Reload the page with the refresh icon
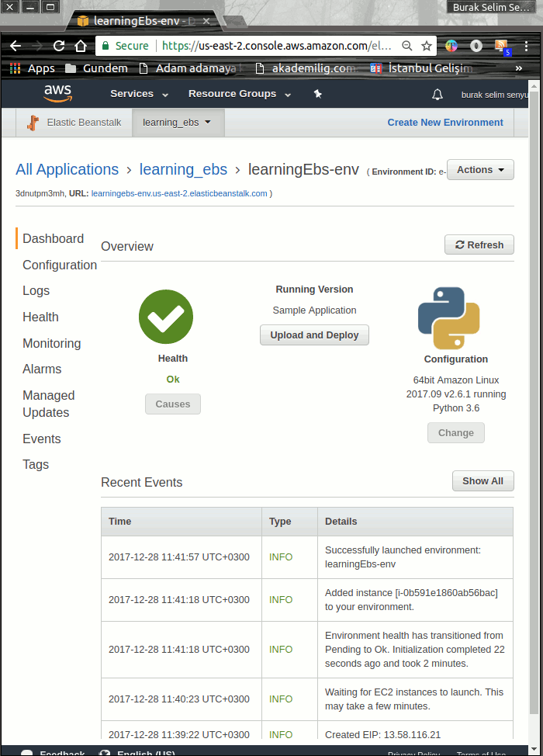The image size is (543, 756). click(x=59, y=46)
